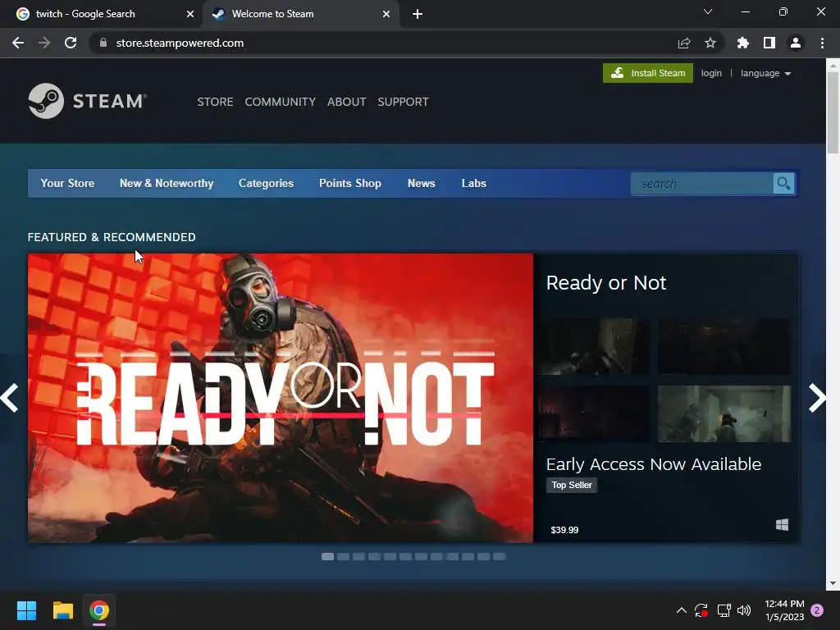The height and width of the screenshot is (630, 840).
Task: Click ABOUT in Steam header
Action: (x=347, y=102)
